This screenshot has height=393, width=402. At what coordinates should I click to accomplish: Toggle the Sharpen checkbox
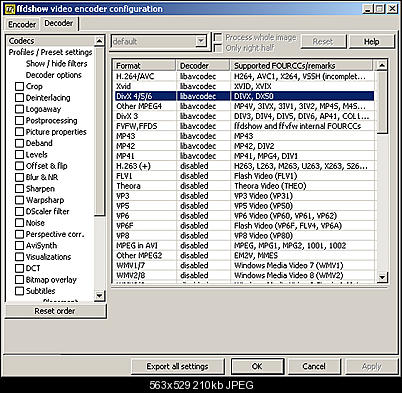pos(20,189)
